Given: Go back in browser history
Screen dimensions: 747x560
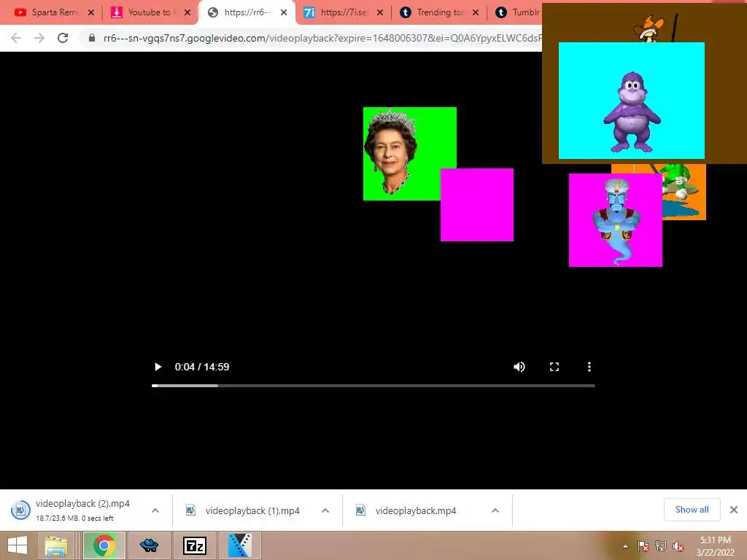Looking at the screenshot, I should tap(16, 38).
